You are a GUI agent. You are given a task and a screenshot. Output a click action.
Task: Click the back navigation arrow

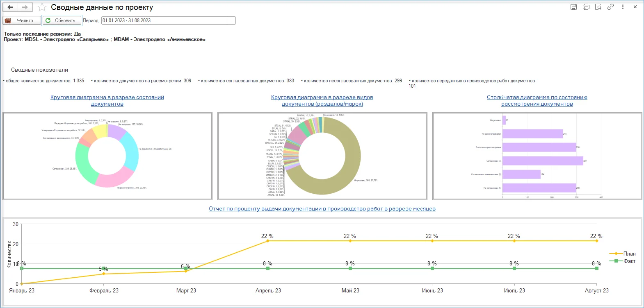click(x=11, y=7)
